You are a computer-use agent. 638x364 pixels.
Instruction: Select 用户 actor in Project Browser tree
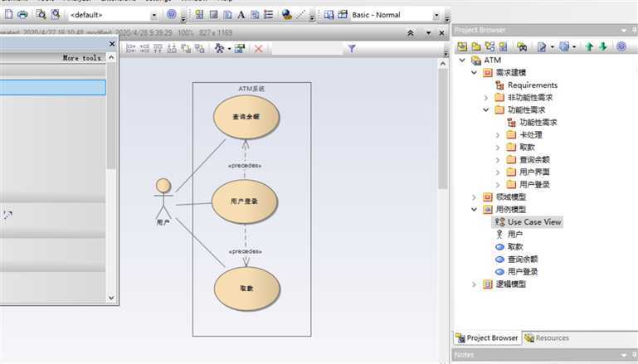[x=514, y=235]
